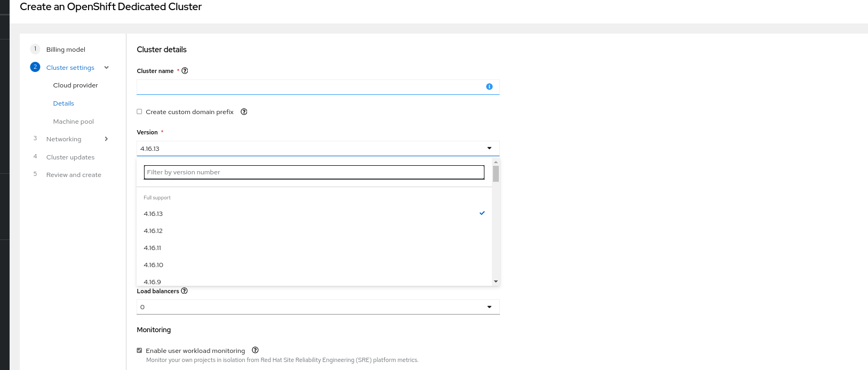Go to Networking wizard step
Screen dimensions: 868x370
pos(64,139)
